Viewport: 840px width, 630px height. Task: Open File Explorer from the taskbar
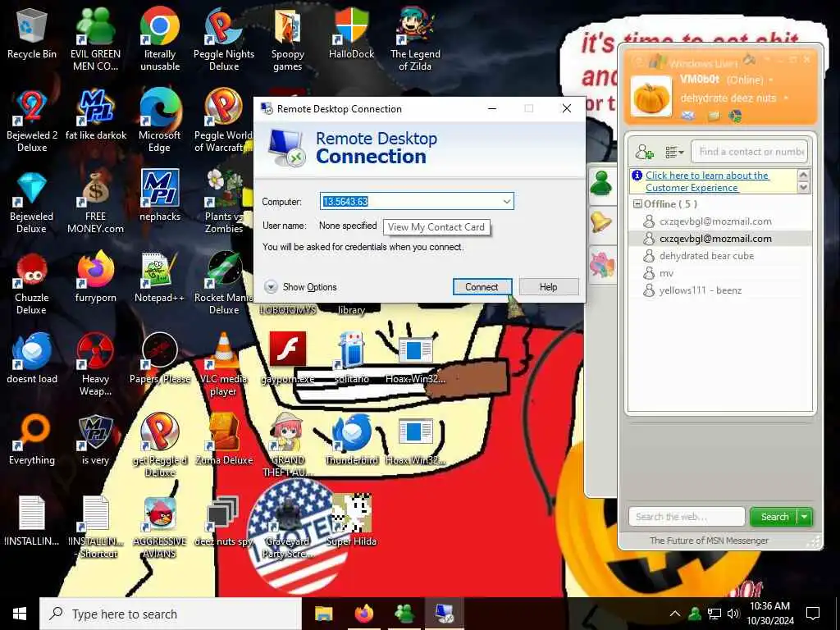coord(323,614)
